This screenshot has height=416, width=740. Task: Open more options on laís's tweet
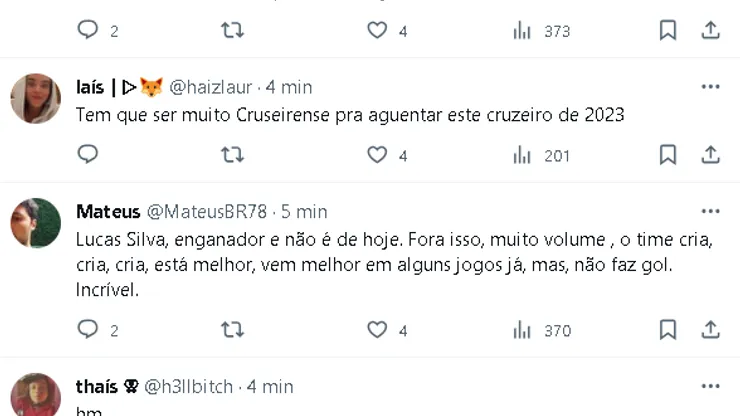[710, 87]
